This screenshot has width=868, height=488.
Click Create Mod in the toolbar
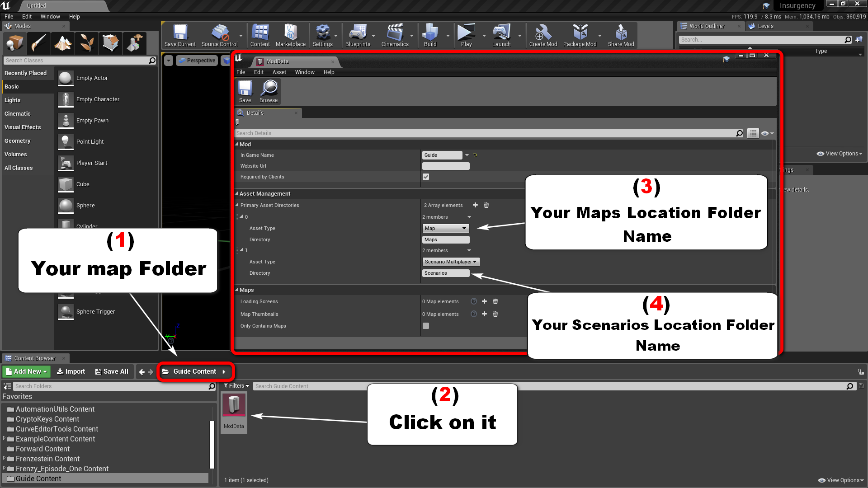pyautogui.click(x=543, y=35)
